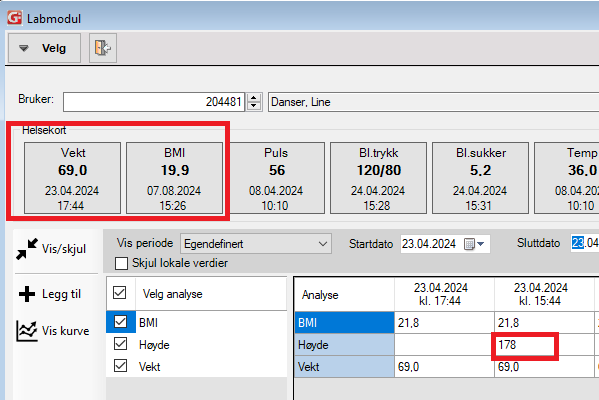Uncheck the BMI analyse checkbox

click(x=121, y=322)
